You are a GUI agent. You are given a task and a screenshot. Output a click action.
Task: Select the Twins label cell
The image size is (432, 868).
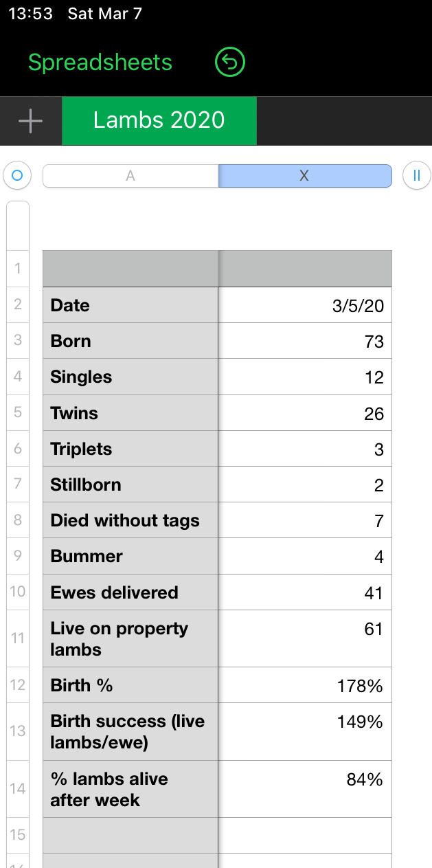(x=130, y=413)
